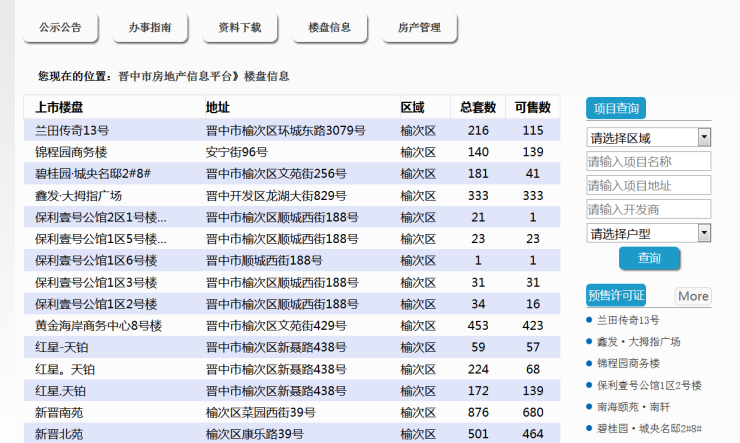Focus the 请输入项目地址 input field

[x=648, y=185]
